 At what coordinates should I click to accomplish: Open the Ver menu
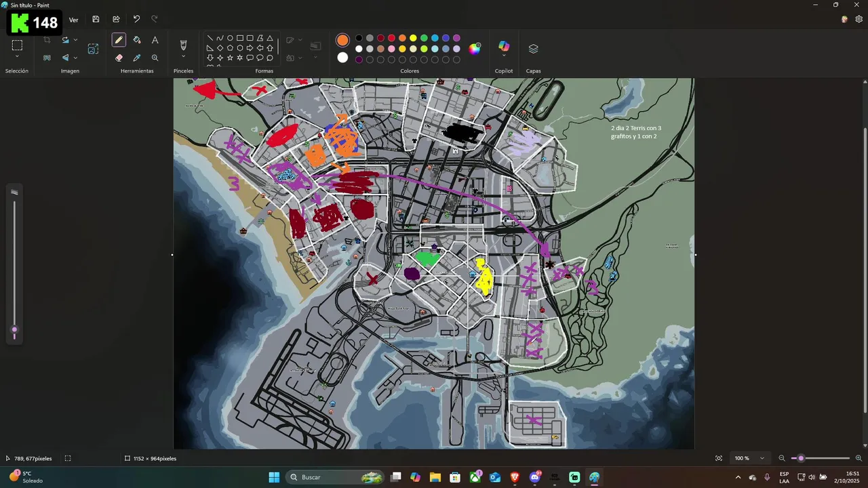point(73,20)
